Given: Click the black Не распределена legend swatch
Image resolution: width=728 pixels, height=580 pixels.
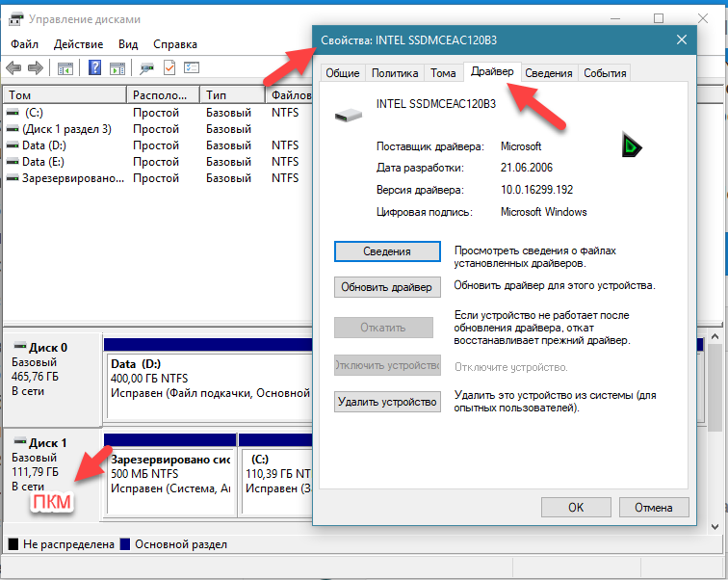Looking at the screenshot, I should tap(13, 543).
